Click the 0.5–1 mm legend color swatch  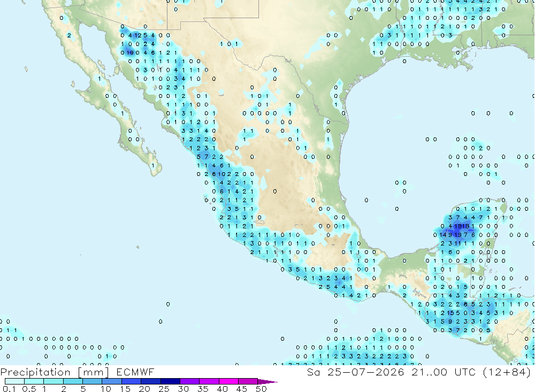34,381
